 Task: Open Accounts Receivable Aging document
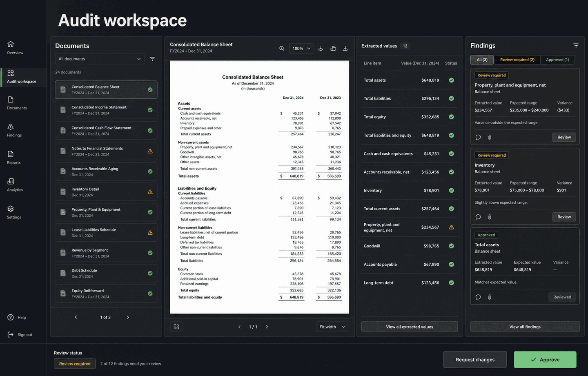tap(106, 171)
